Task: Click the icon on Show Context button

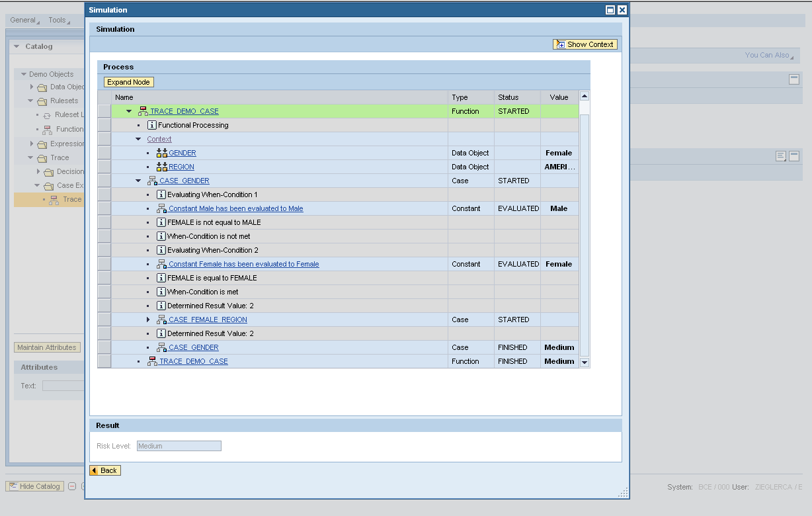Action: click(x=560, y=45)
